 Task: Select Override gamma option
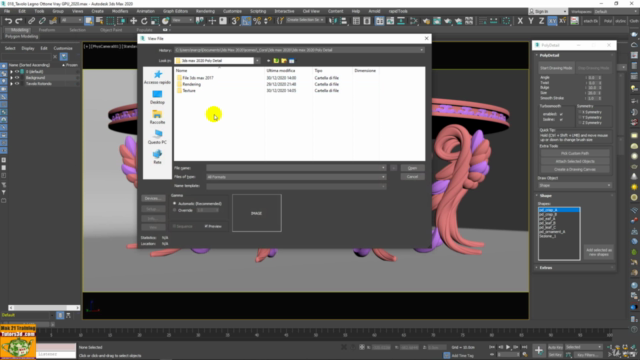[175, 210]
